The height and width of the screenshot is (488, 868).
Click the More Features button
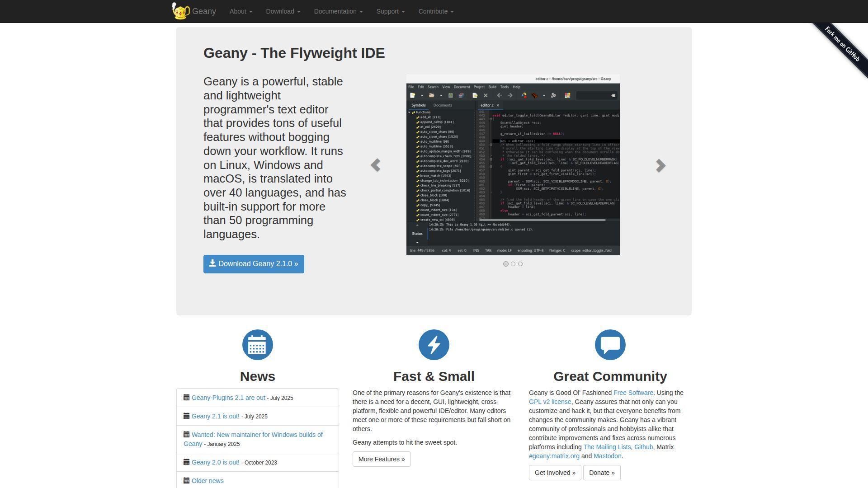(x=382, y=459)
